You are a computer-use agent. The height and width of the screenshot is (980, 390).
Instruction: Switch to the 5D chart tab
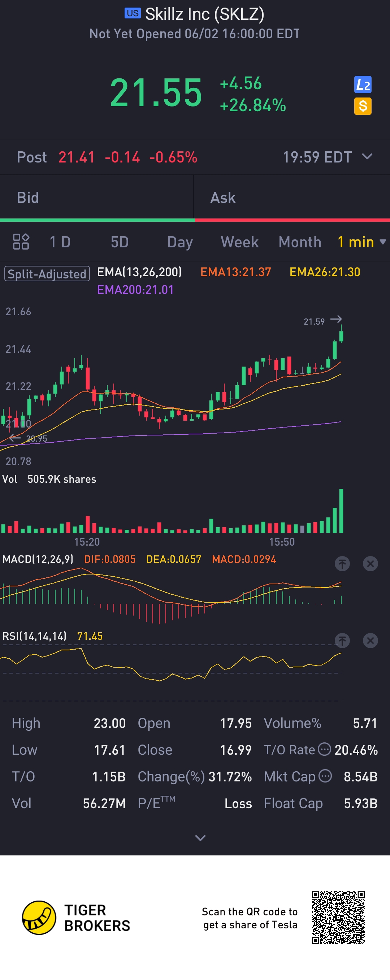coord(120,242)
